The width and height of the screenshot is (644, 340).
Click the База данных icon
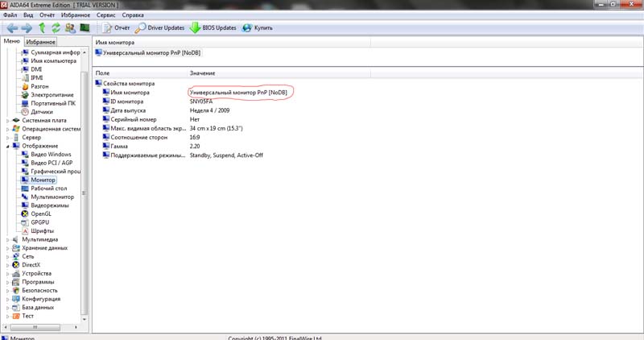click(15, 308)
